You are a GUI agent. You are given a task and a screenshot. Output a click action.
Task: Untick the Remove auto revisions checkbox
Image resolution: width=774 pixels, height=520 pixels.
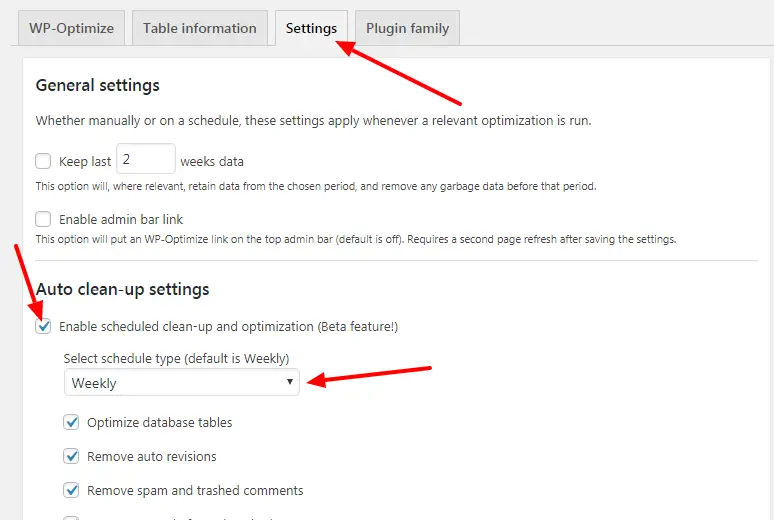coord(71,456)
